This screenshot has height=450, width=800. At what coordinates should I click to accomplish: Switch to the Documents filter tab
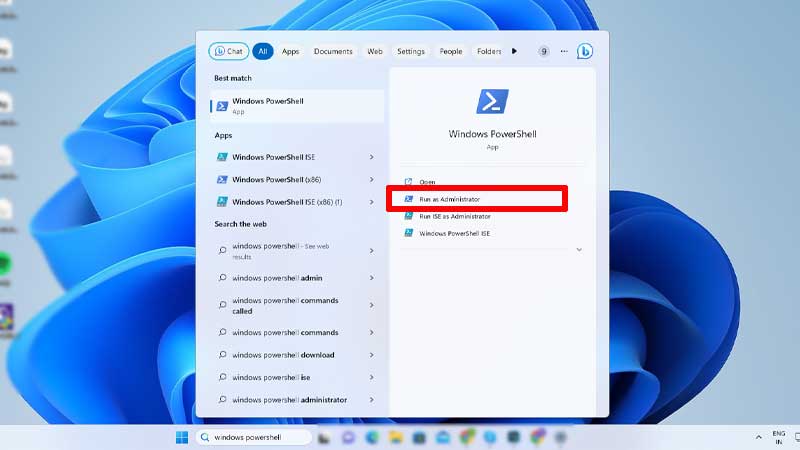point(333,52)
